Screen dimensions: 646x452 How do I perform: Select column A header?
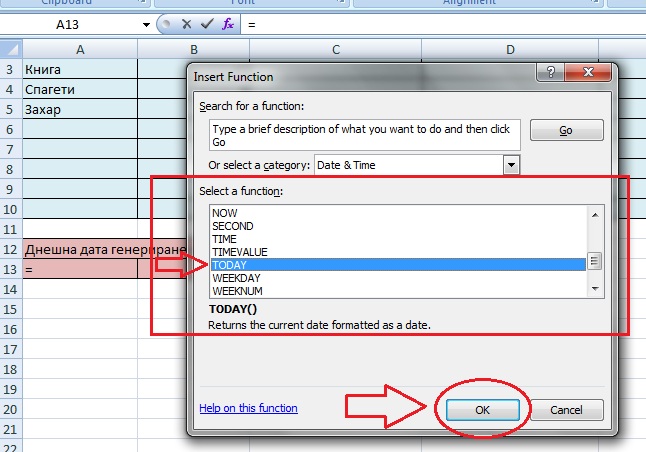click(80, 49)
